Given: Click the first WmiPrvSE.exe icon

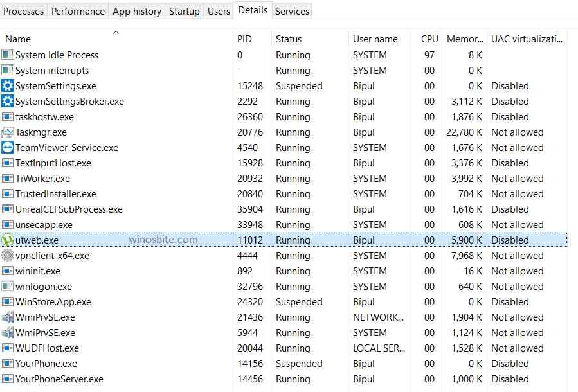Looking at the screenshot, I should tap(8, 317).
